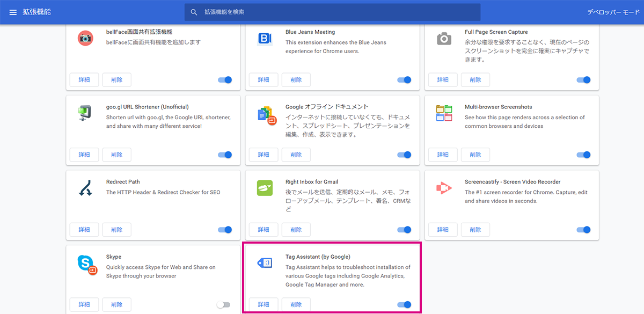Click 削除 for Google オフライン ドキュメント
The image size is (644, 314).
[296, 155]
